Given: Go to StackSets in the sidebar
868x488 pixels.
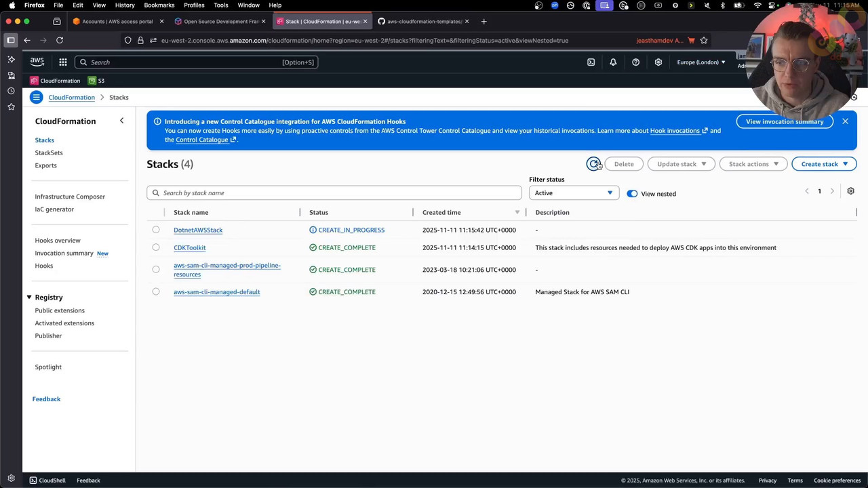Looking at the screenshot, I should click(x=49, y=153).
